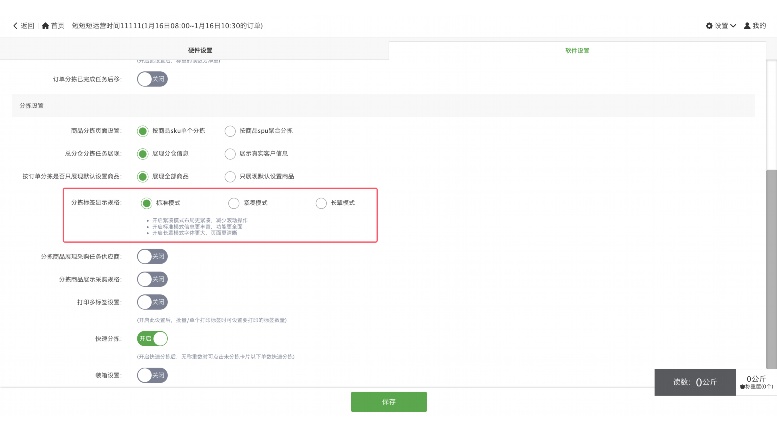Screen dimensions: 777x431
Task: Click the order title text in header
Action: click(167, 26)
